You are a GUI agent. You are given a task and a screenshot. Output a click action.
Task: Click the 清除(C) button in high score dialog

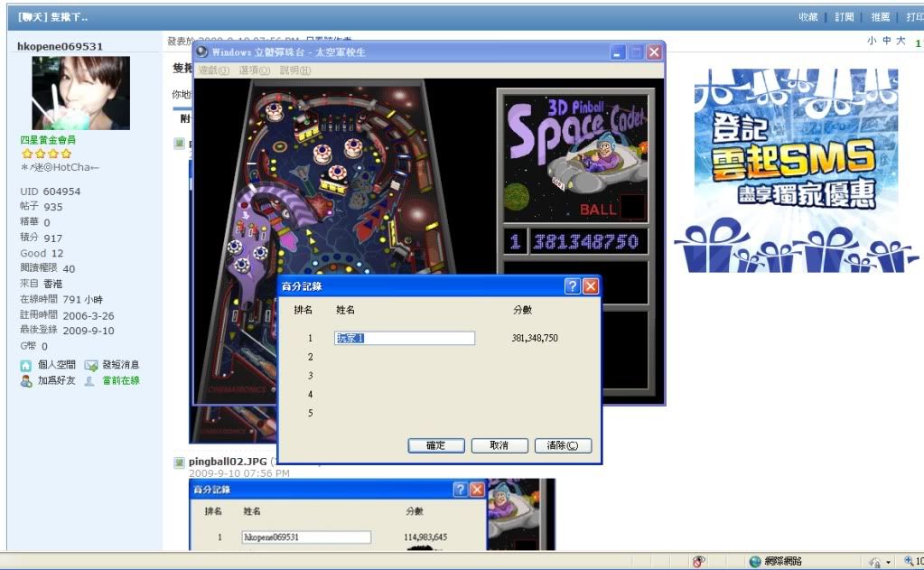[563, 445]
